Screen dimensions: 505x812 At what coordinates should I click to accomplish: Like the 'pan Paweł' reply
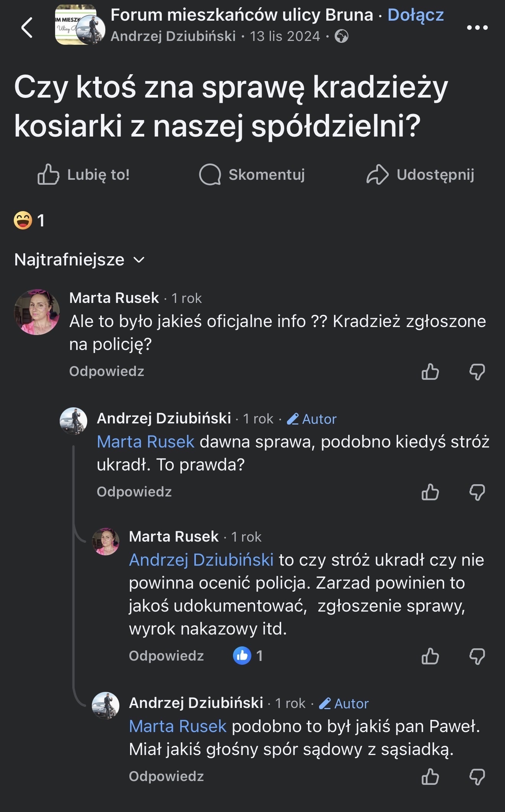pyautogui.click(x=430, y=776)
